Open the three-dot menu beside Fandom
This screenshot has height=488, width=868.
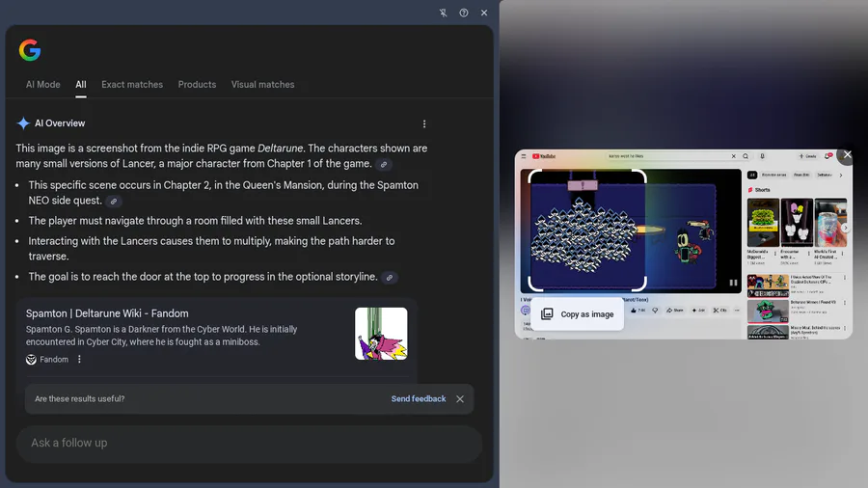[x=79, y=359]
